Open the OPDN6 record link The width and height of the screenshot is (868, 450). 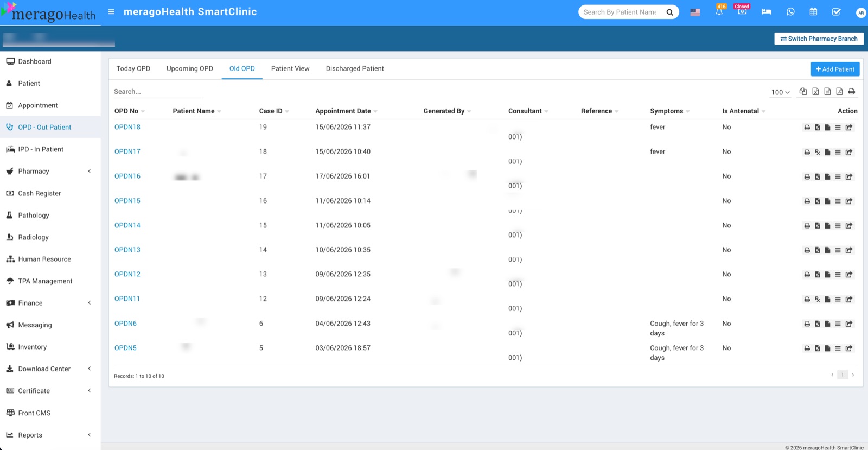pyautogui.click(x=125, y=324)
